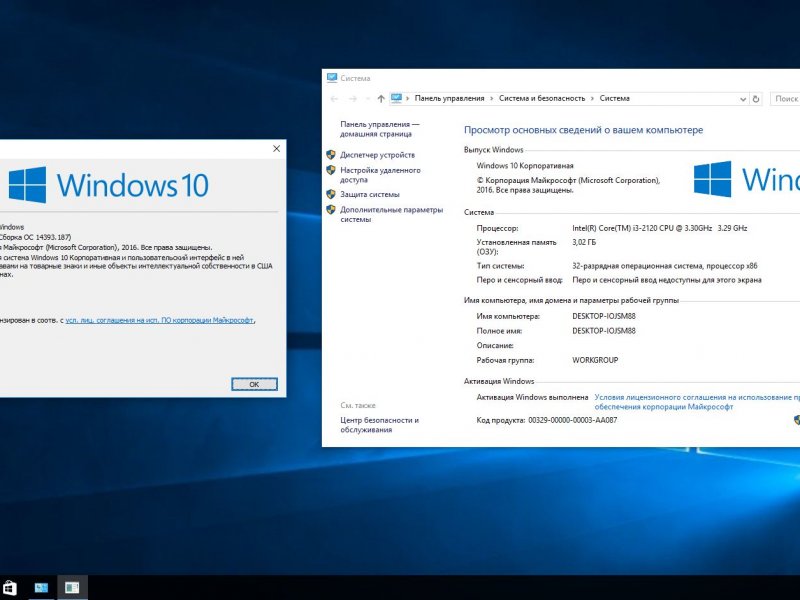The height and width of the screenshot is (600, 800).
Task: Go up one level with the up arrow
Action: [381, 99]
